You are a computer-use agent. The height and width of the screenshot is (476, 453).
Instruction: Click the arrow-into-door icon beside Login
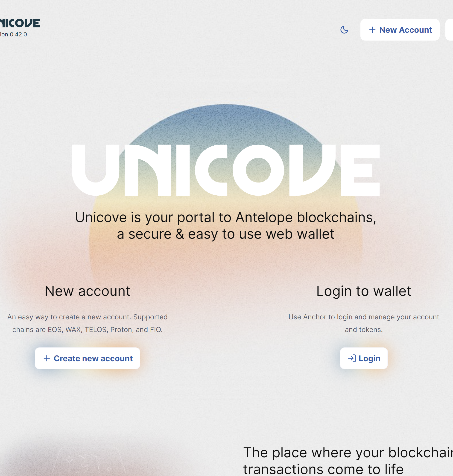[x=352, y=358]
